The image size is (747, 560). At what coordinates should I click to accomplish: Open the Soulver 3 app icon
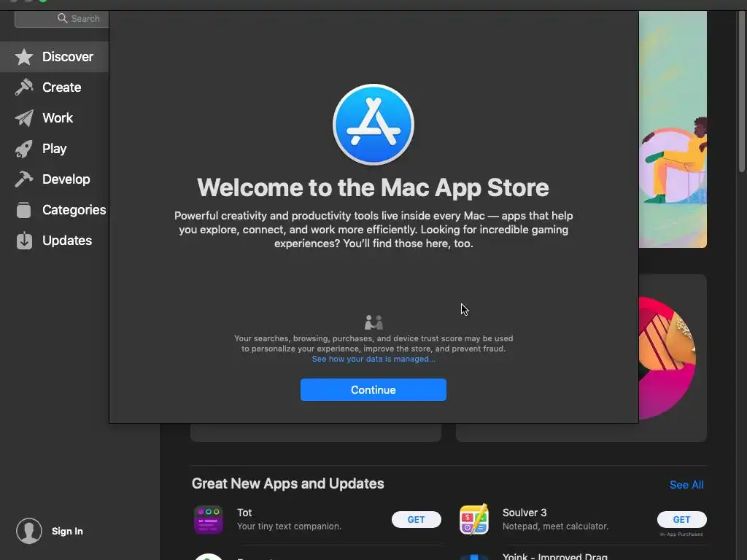474,519
